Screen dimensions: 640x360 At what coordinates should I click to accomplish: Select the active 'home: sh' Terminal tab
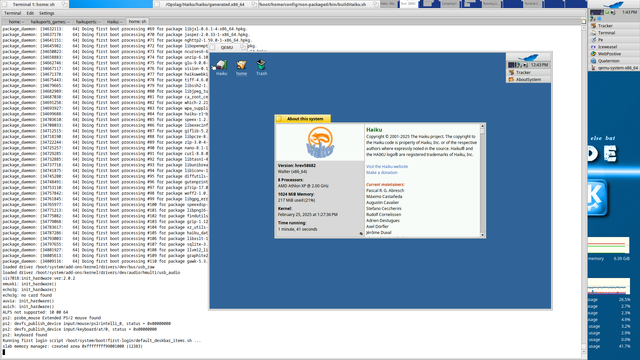pos(137,21)
